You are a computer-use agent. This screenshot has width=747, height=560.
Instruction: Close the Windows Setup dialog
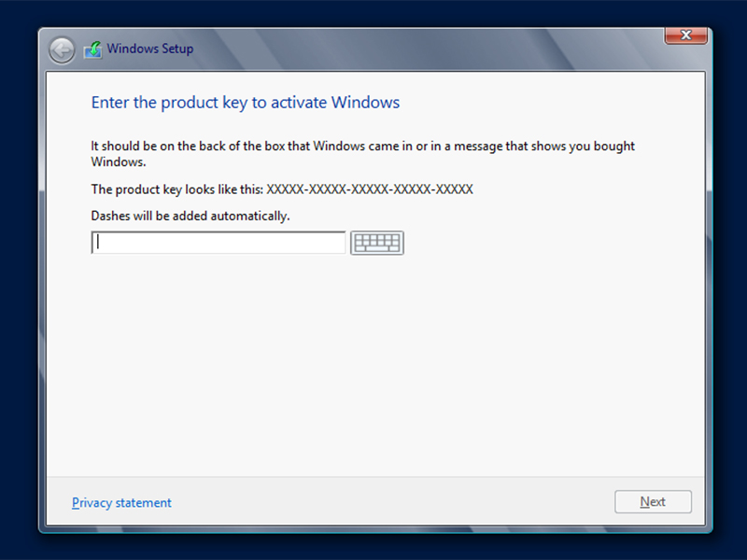coord(685,35)
